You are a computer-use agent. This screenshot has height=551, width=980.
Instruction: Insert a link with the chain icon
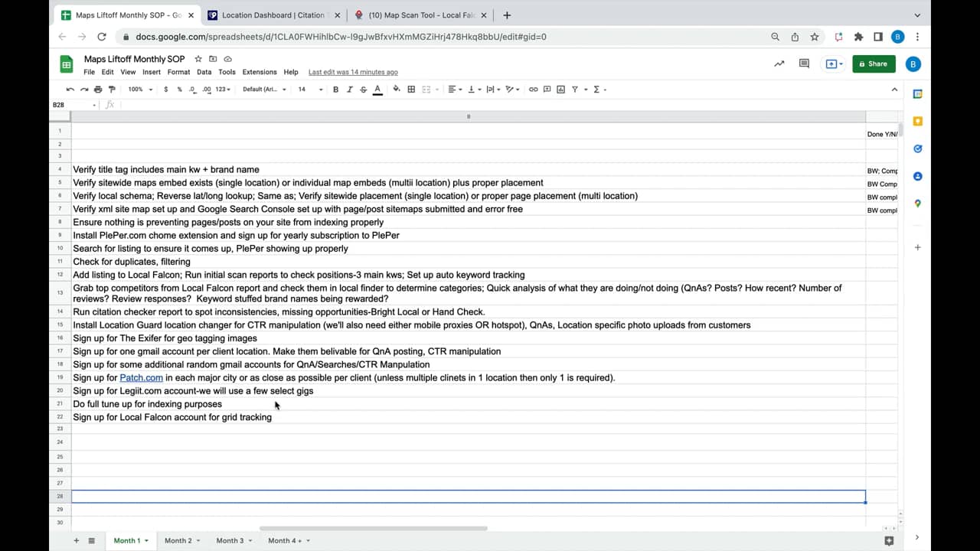[x=534, y=90]
